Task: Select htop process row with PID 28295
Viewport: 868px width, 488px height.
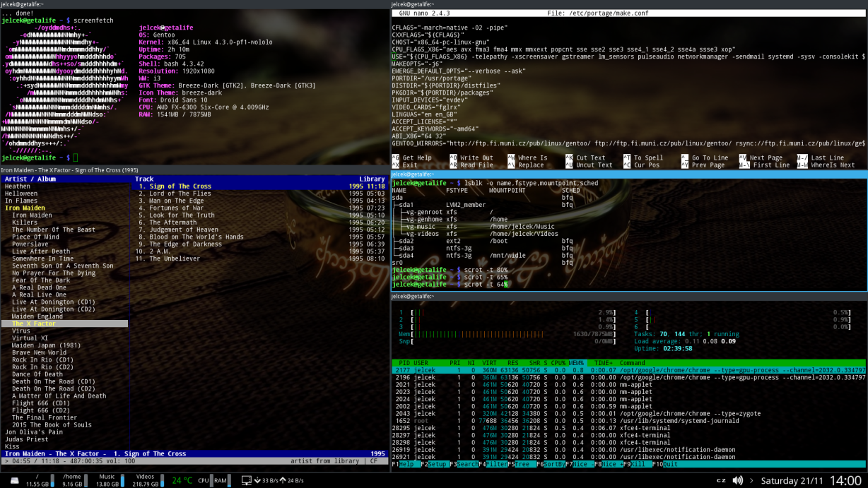Action: pyautogui.click(x=629, y=428)
